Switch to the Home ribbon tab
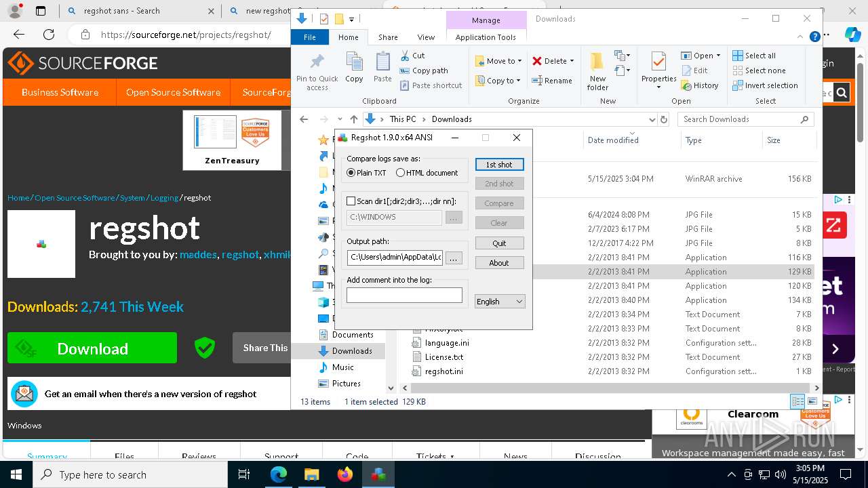Screen dimensions: 868x488 [x=348, y=37]
